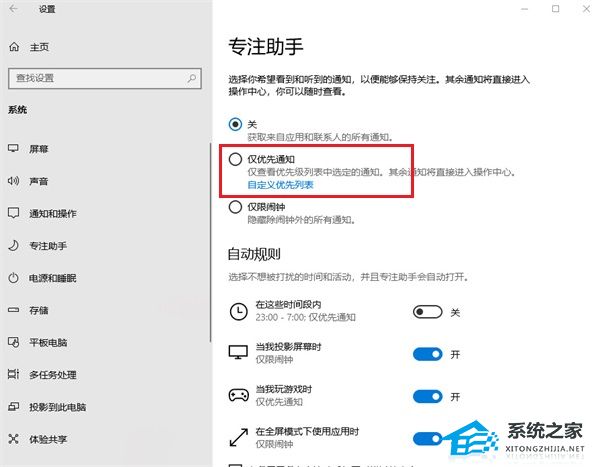Viewport: 600px width, 467px height.
Task: Open the 声音 settings page
Action: pos(39,181)
